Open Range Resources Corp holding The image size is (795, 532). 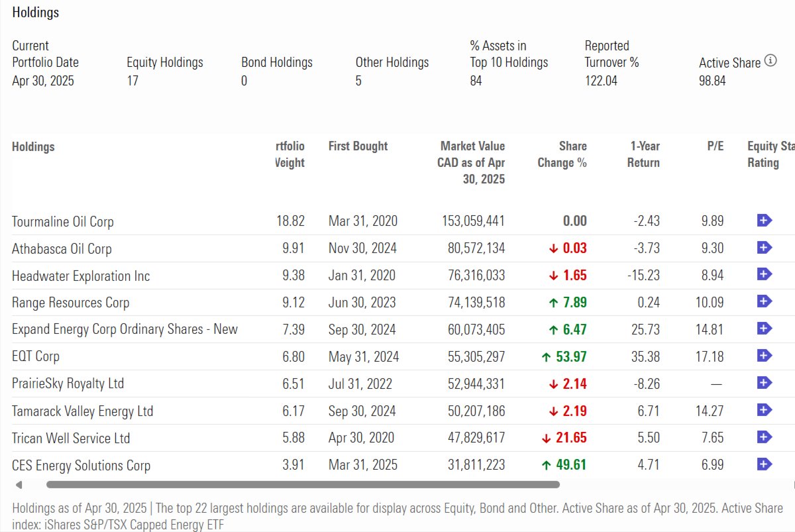(x=71, y=303)
